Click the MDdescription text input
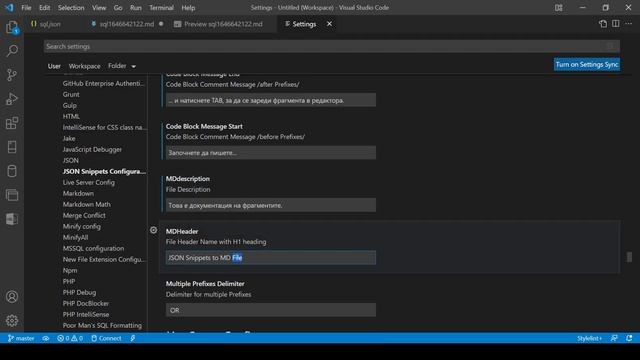Image resolution: width=640 pixels, height=360 pixels. pos(271,205)
